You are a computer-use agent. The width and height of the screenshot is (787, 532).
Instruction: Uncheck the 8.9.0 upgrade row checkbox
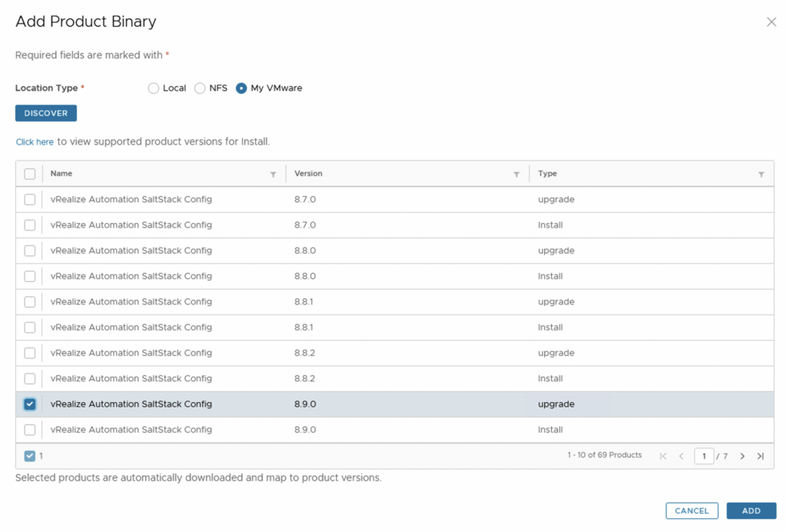[30, 404]
